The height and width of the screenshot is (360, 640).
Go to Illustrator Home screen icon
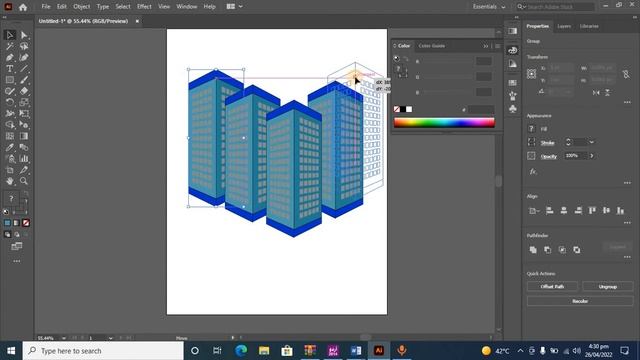pyautogui.click(x=23, y=7)
